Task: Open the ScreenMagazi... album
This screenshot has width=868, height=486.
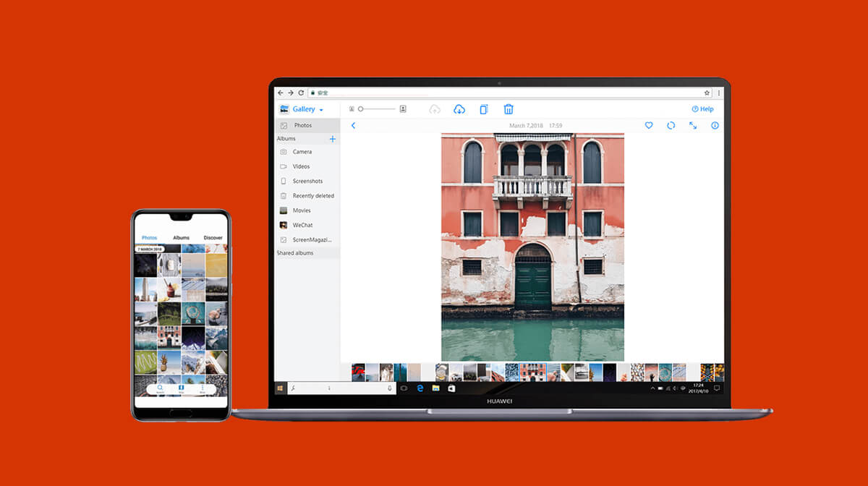Action: [307, 239]
